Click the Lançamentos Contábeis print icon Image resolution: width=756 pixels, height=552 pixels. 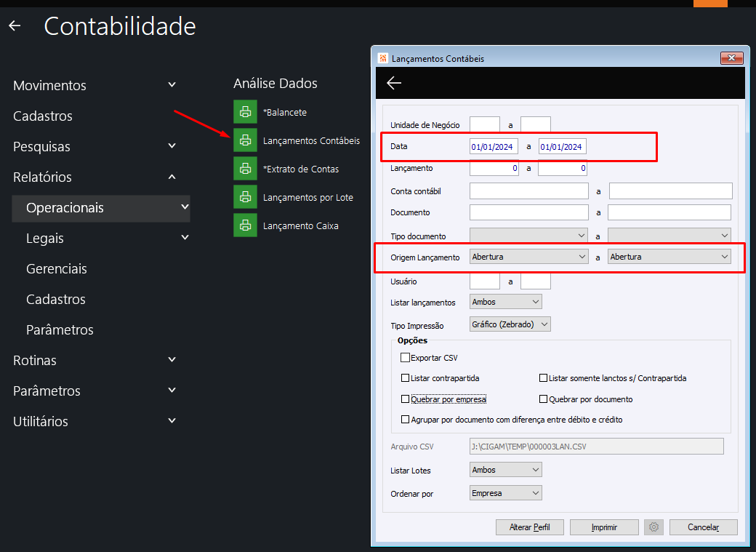pos(245,140)
